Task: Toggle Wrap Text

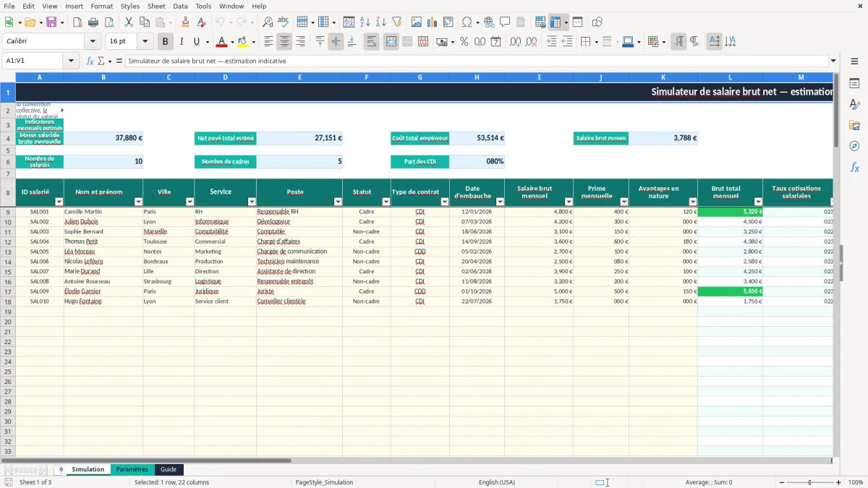Action: point(371,42)
